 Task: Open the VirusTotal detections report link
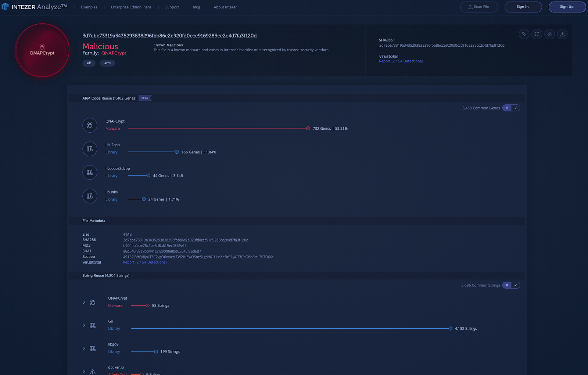tap(401, 61)
